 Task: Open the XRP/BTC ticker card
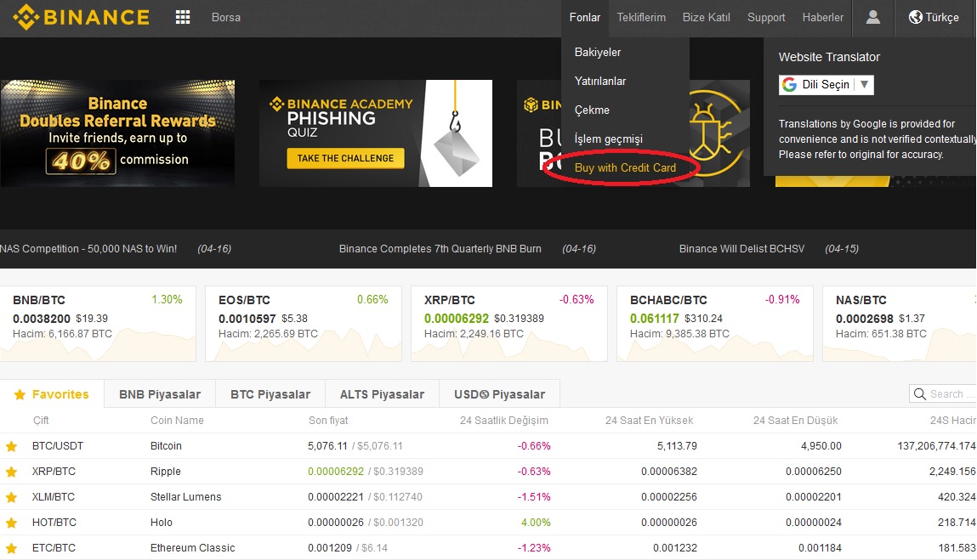coord(509,324)
